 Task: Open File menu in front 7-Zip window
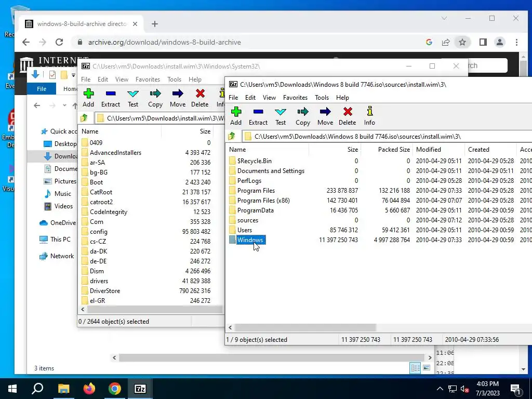tap(233, 97)
